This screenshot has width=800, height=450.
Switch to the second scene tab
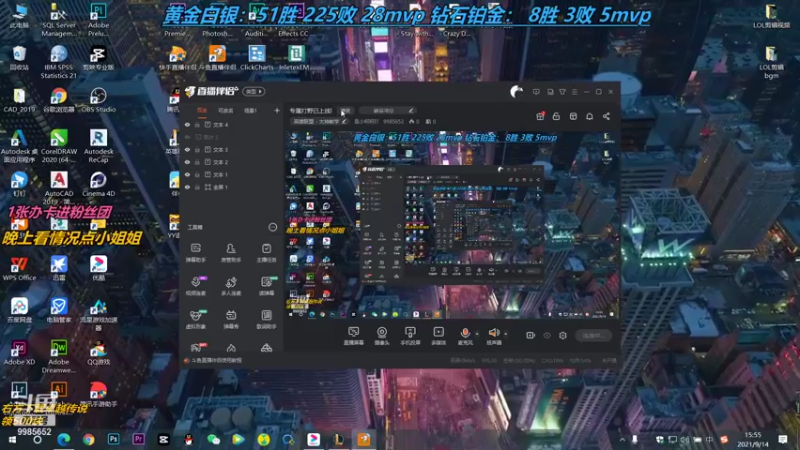226,110
